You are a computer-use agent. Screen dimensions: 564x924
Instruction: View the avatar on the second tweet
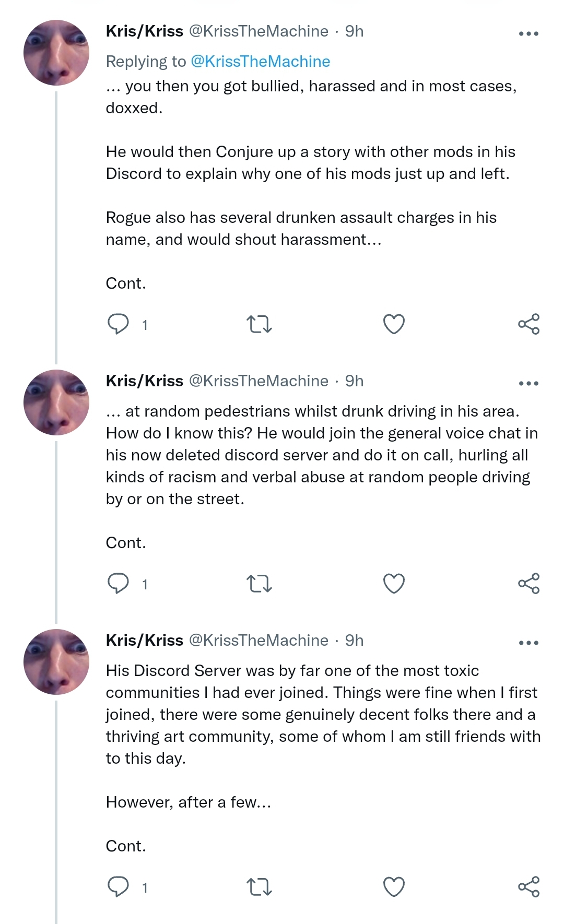point(56,402)
